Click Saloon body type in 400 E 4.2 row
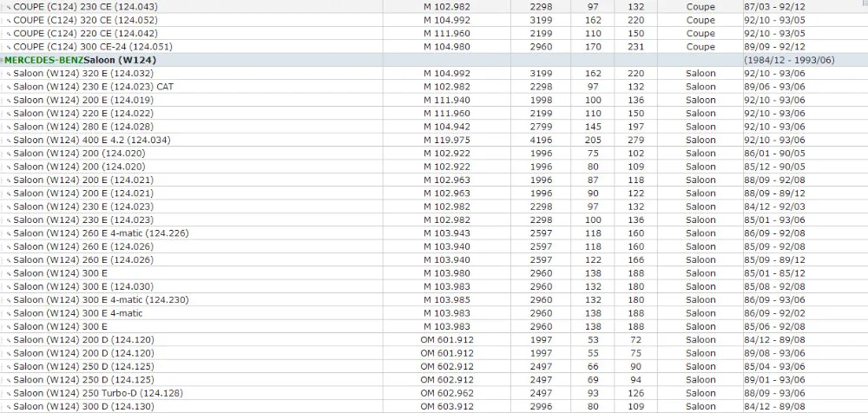Screen dimensions: 868x413 (700, 140)
